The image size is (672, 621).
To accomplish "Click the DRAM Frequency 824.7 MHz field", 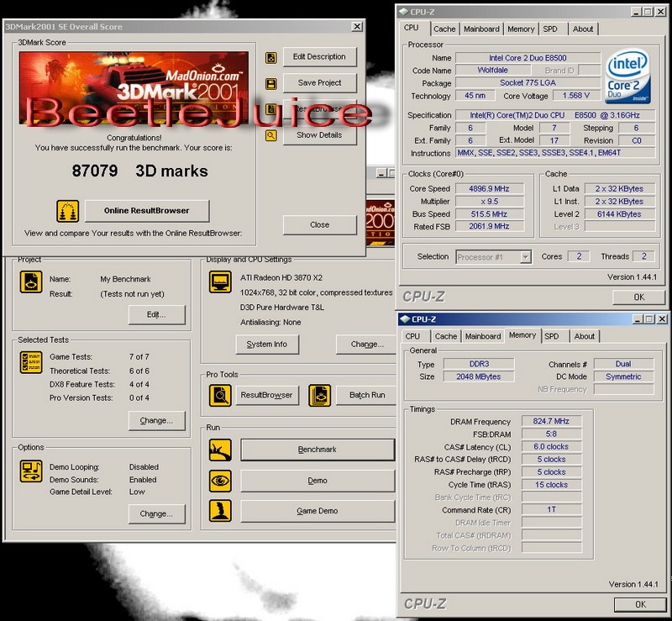I will pyautogui.click(x=551, y=421).
